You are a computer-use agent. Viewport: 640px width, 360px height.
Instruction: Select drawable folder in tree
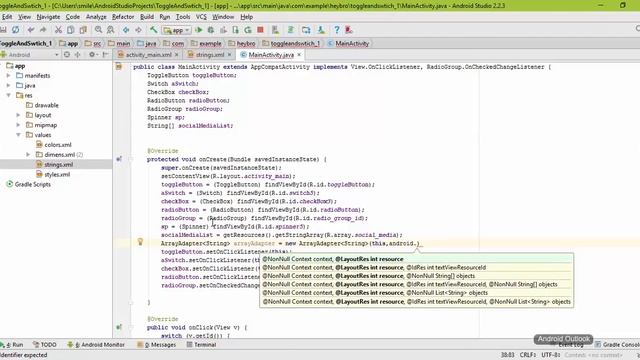(42, 105)
